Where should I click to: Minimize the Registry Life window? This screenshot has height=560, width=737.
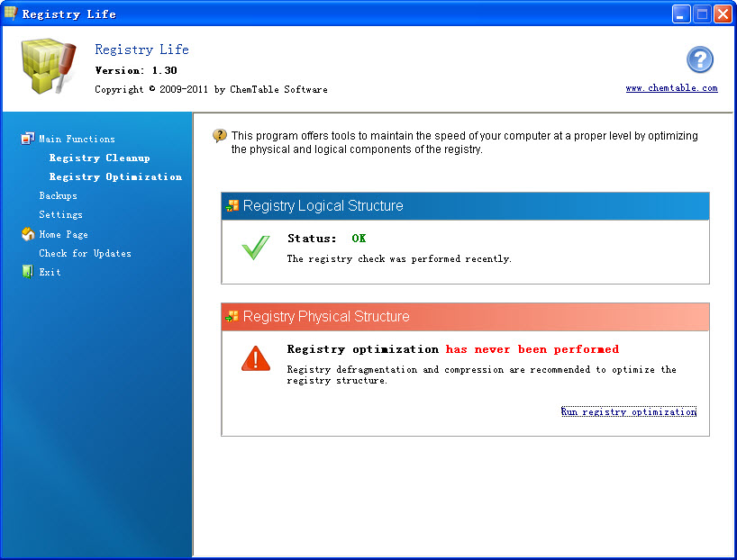point(681,14)
